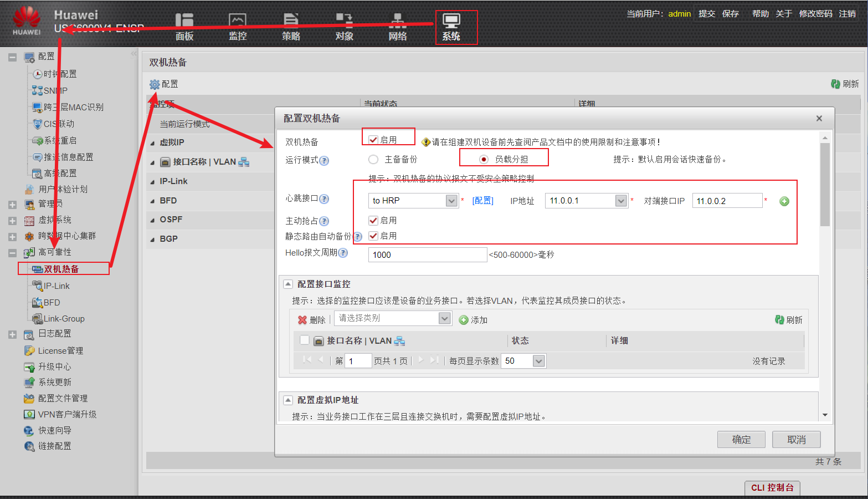Open the 对象 object tab
Viewport: 868px width, 499px height.
[x=344, y=27]
